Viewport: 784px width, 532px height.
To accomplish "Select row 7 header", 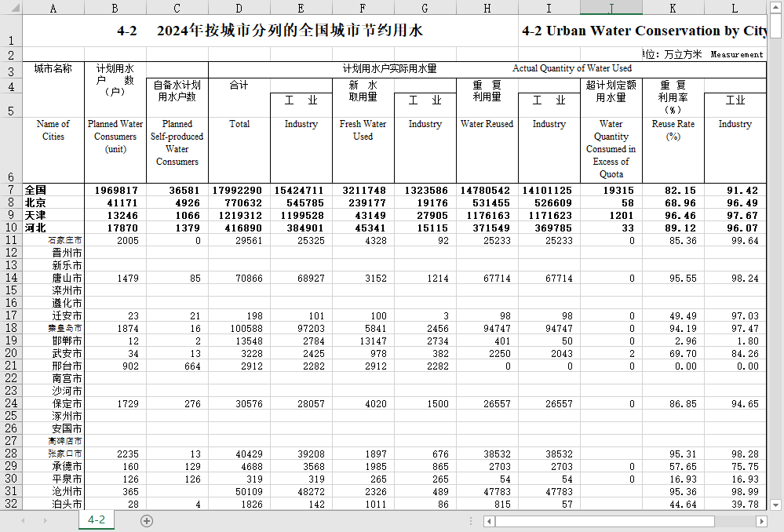I will (11, 190).
